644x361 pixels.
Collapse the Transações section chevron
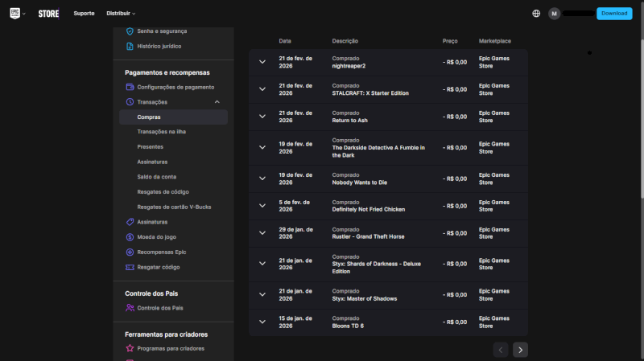click(x=217, y=102)
